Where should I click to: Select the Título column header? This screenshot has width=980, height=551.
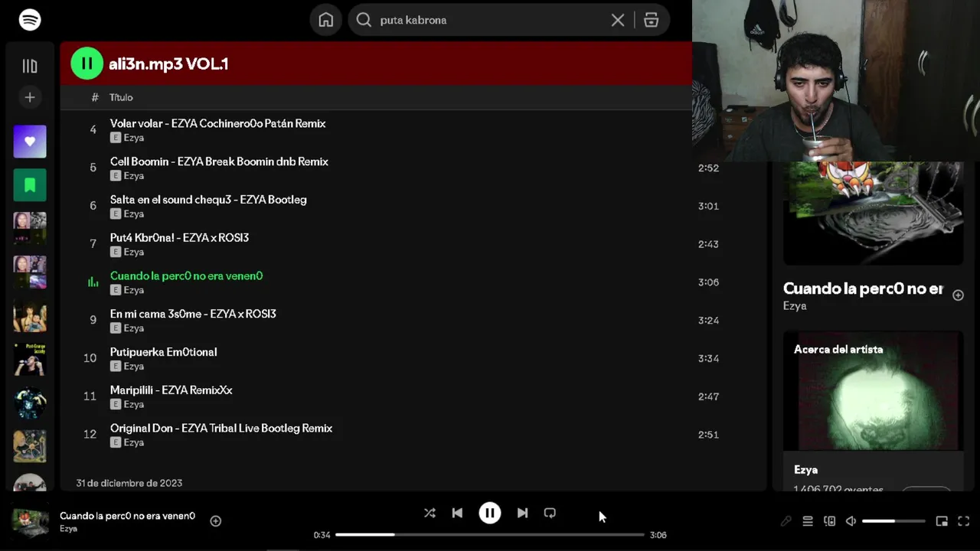[121, 97]
